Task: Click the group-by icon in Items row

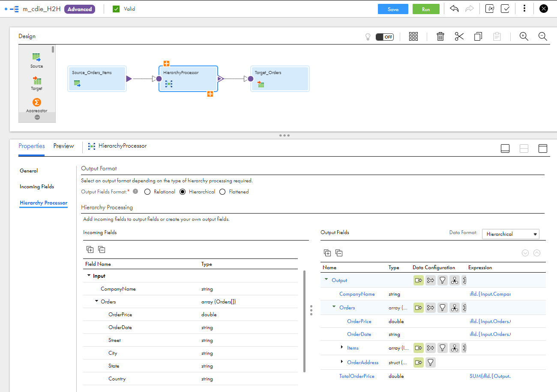Action: click(455, 348)
